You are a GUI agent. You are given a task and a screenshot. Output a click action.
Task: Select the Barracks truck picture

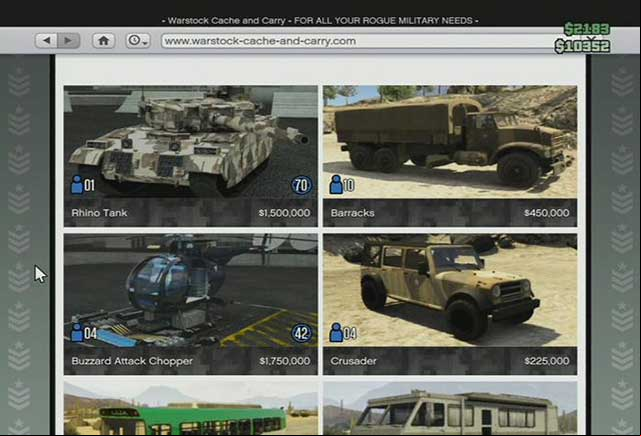tap(450, 142)
